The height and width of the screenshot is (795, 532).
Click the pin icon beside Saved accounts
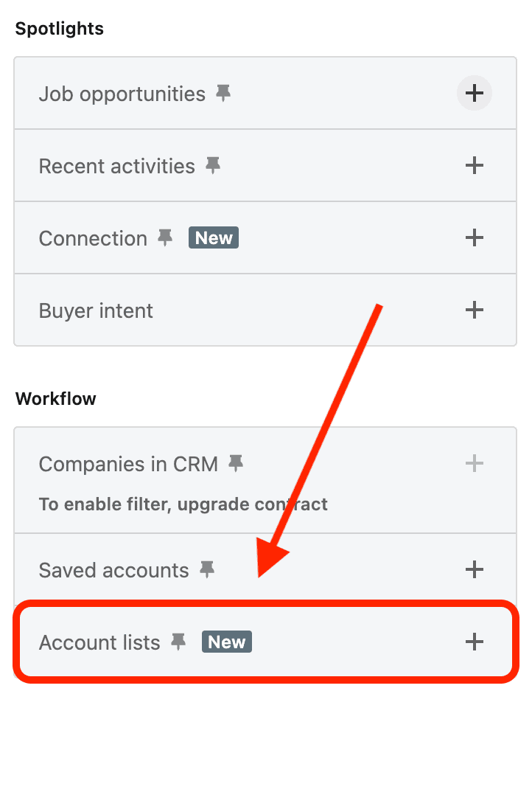(x=207, y=570)
